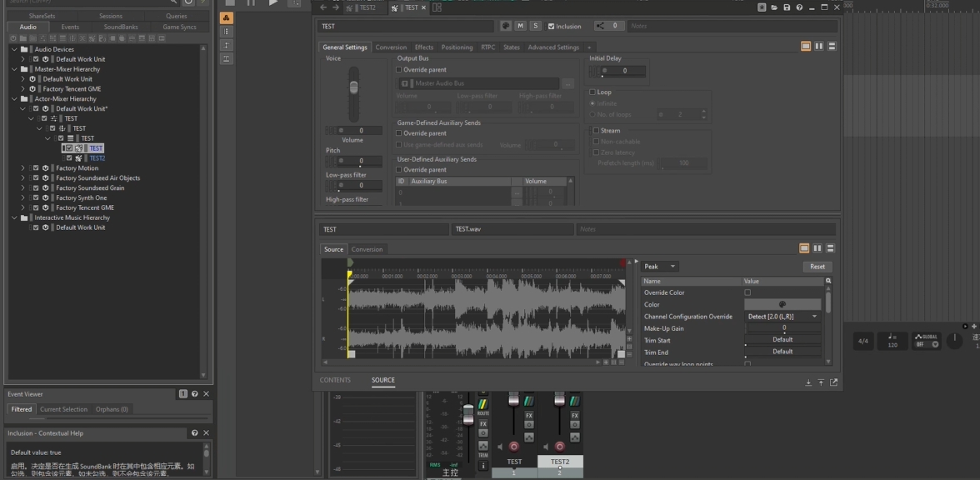Mute the TEST object with M button
980x480 pixels.
point(521,27)
